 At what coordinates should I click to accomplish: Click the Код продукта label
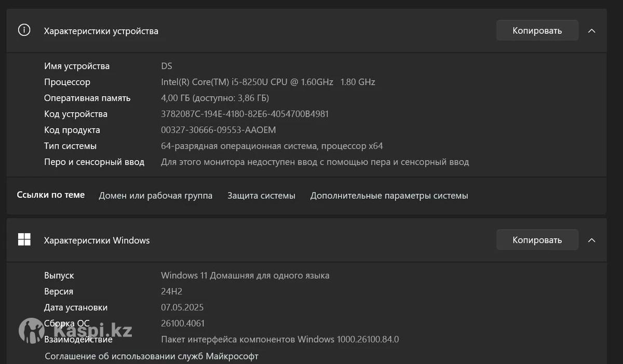72,130
